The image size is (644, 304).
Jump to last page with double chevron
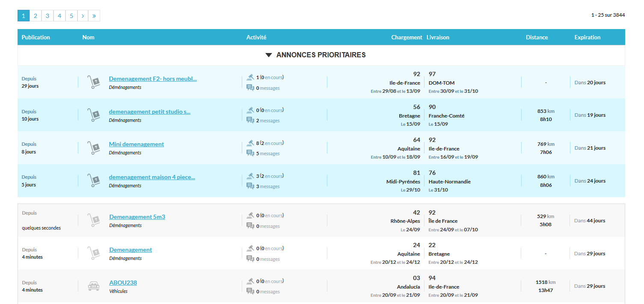(x=94, y=16)
